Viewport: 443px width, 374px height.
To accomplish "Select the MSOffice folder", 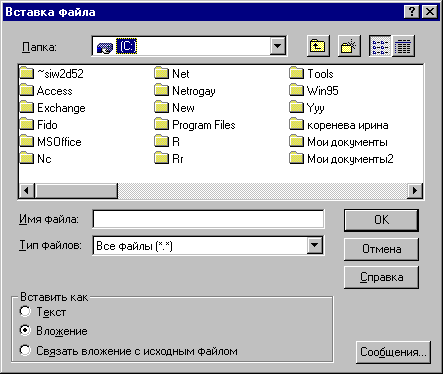I will tap(51, 142).
